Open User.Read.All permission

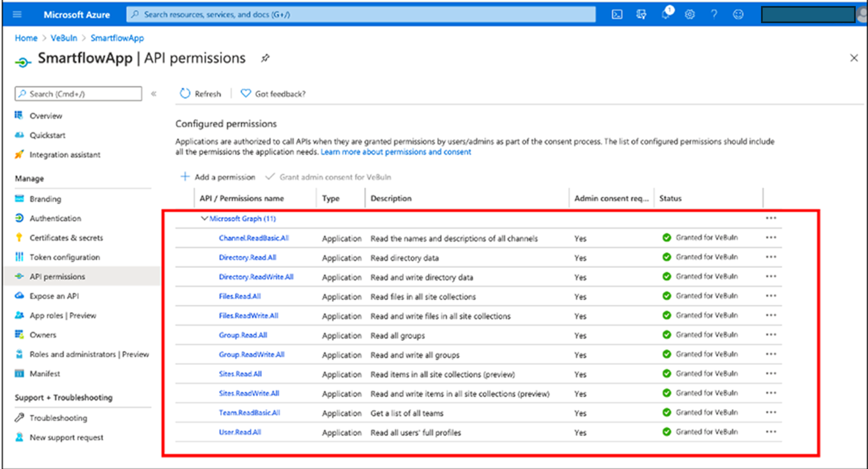[240, 432]
